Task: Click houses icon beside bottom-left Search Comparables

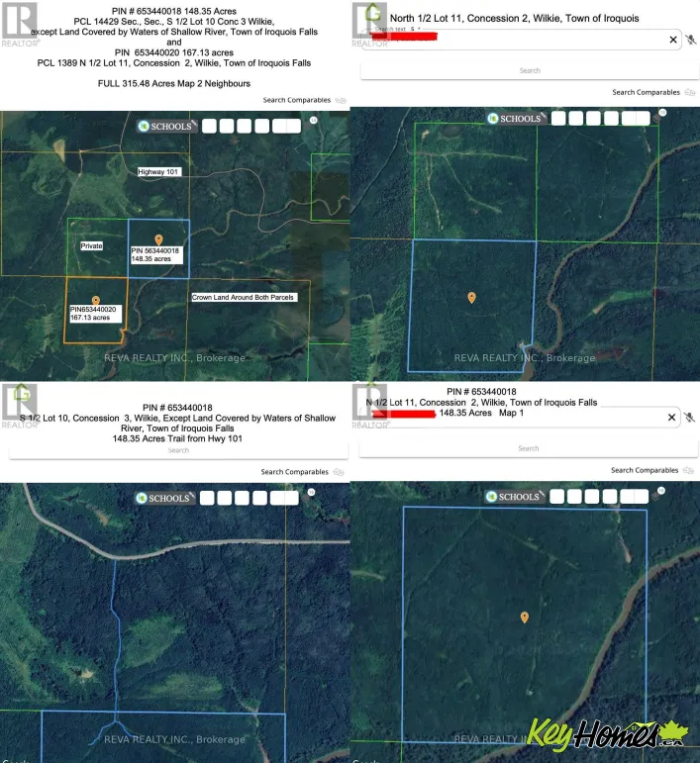Action: click(x=339, y=472)
